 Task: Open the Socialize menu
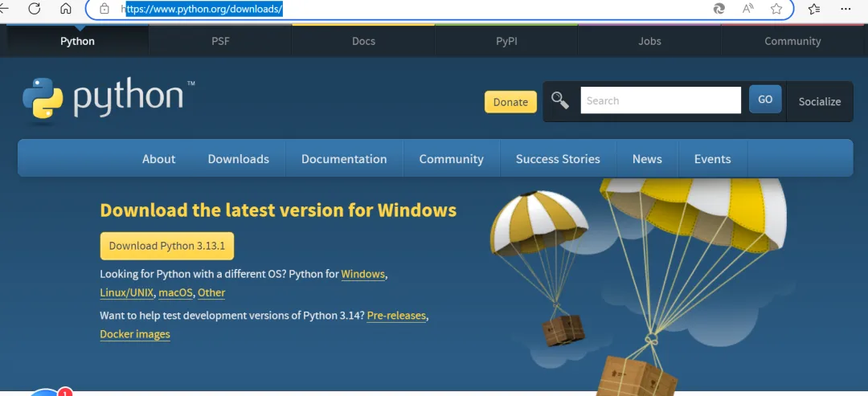tap(819, 102)
